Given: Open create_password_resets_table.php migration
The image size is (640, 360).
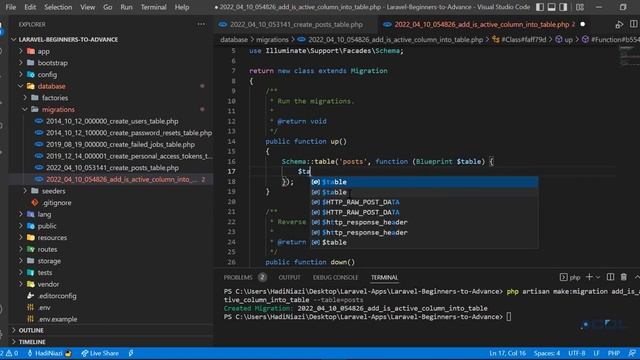Looking at the screenshot, I should click(x=129, y=133).
